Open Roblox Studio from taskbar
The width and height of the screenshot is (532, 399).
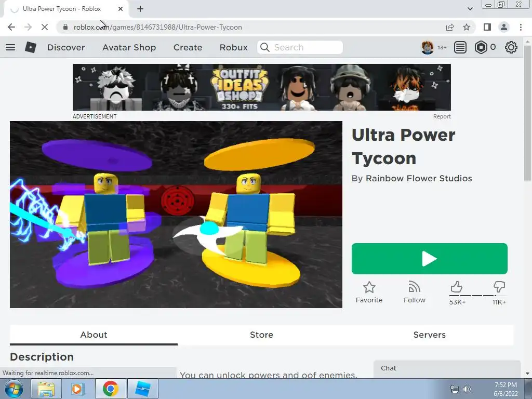tap(142, 389)
